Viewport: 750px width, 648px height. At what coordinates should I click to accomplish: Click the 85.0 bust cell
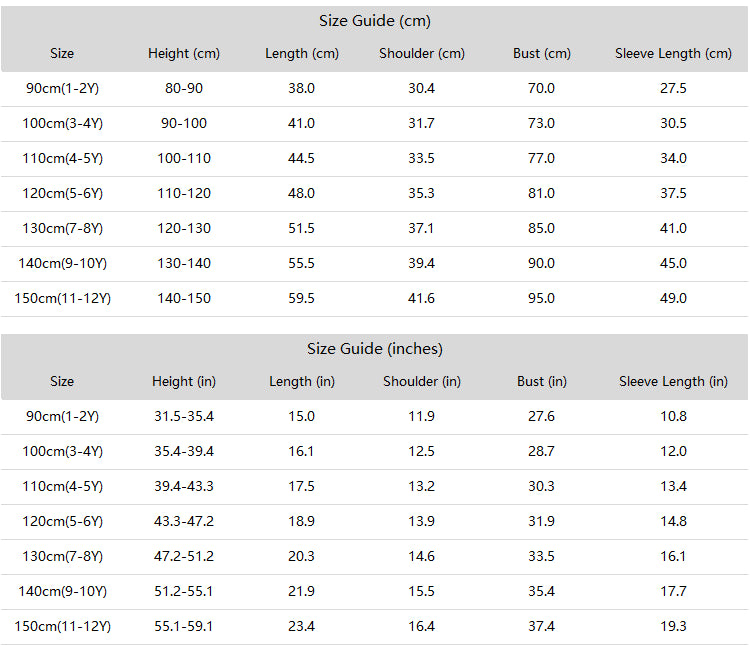(x=541, y=228)
